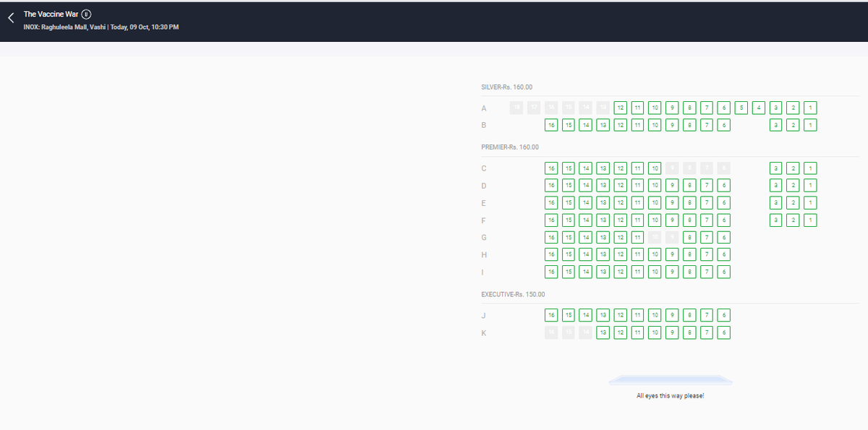Go back using the header arrow
Image resolution: width=868 pixels, height=430 pixels.
click(11, 20)
